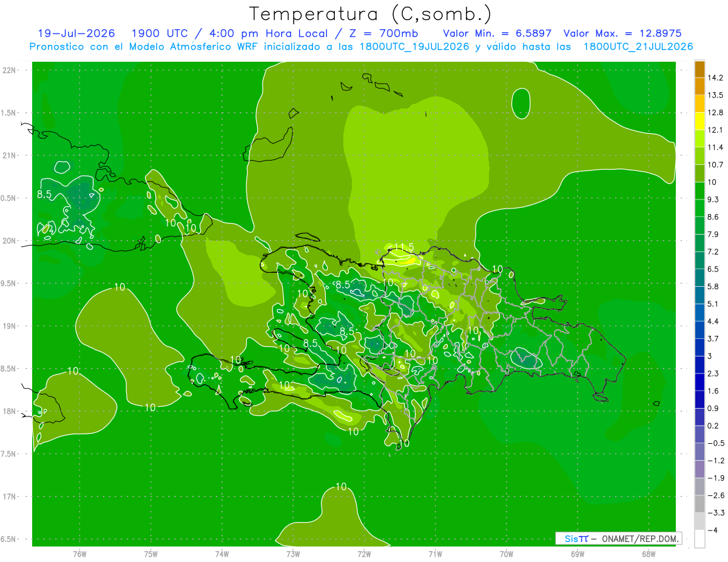Click the "5.8" colorbar value
Image resolution: width=728 pixels, height=562 pixels.
click(x=713, y=286)
